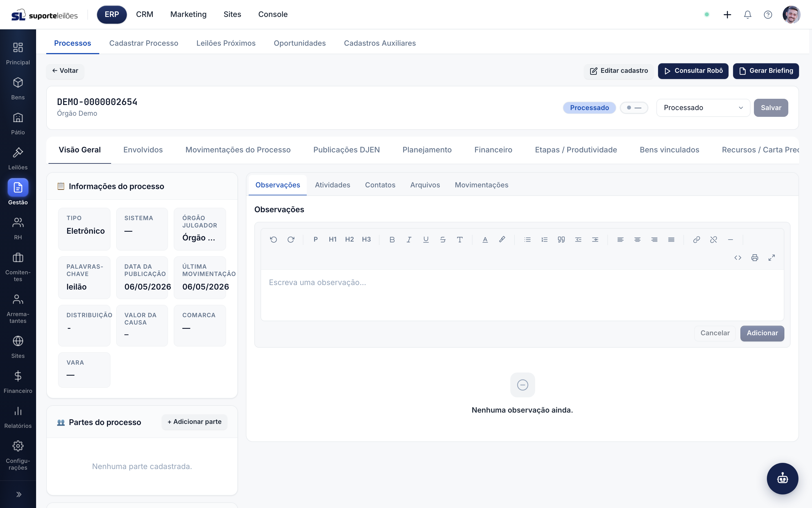
Task: Click the Editar cadastro button
Action: [x=619, y=71]
